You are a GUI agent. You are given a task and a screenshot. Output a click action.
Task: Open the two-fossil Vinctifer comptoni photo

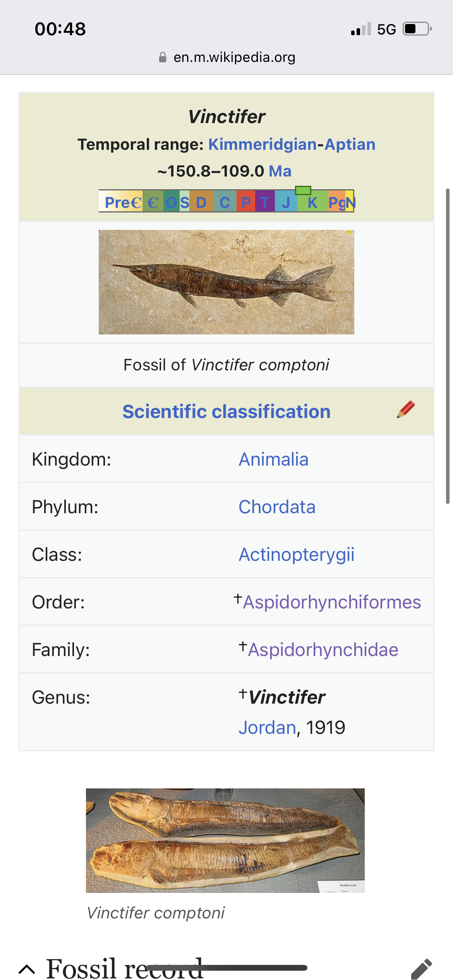(225, 841)
